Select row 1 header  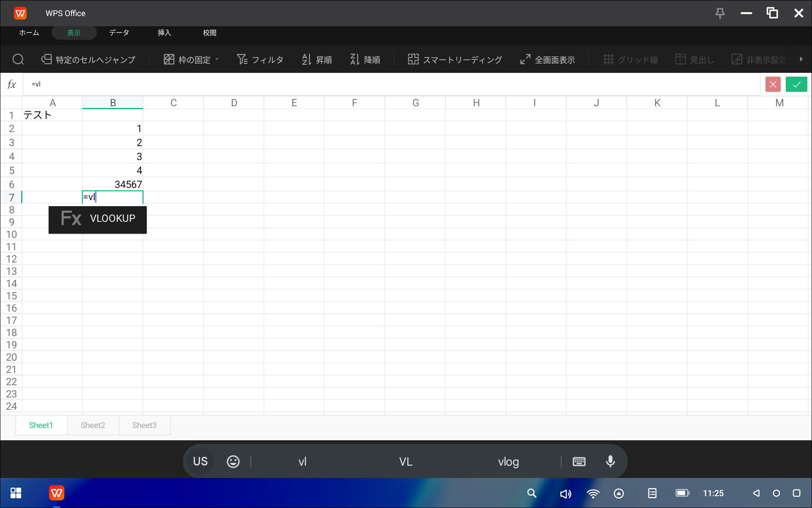tap(11, 115)
